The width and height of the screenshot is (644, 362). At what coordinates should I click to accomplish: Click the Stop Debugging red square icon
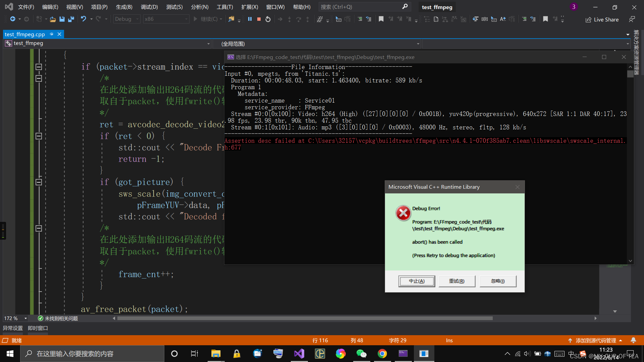click(259, 19)
